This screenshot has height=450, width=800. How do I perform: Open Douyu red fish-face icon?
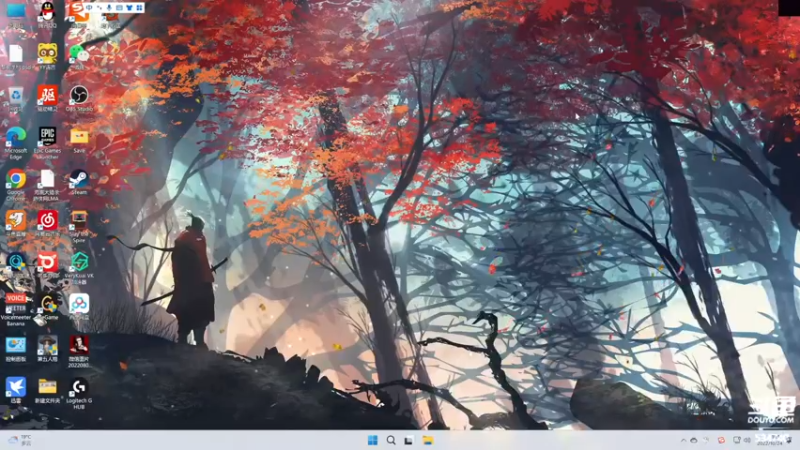[47, 263]
